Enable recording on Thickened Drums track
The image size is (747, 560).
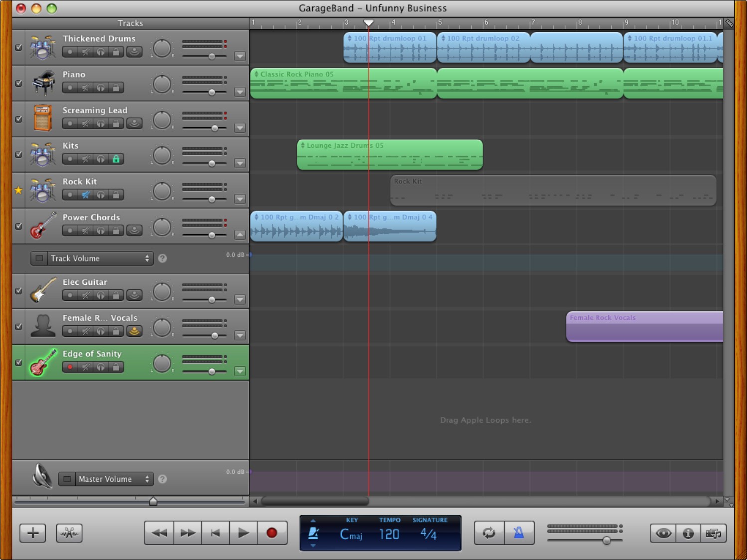pos(70,52)
